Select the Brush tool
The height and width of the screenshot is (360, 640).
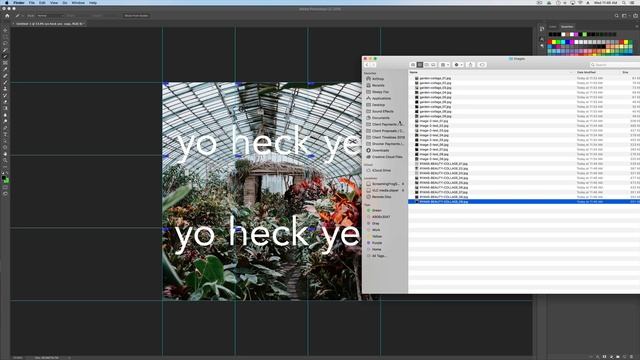[x=5, y=82]
